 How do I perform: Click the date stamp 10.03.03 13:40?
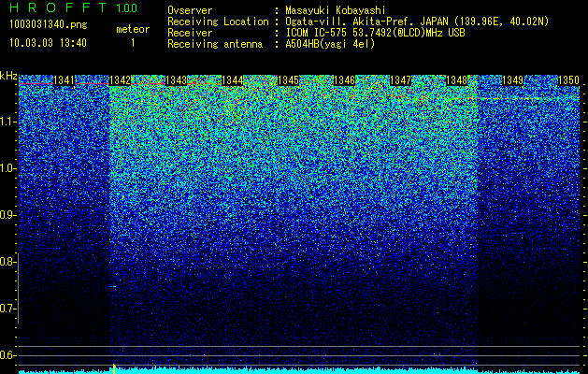click(48, 43)
